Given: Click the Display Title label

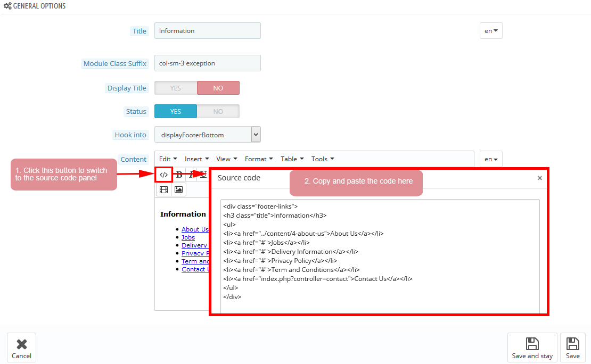Looking at the screenshot, I should [127, 88].
